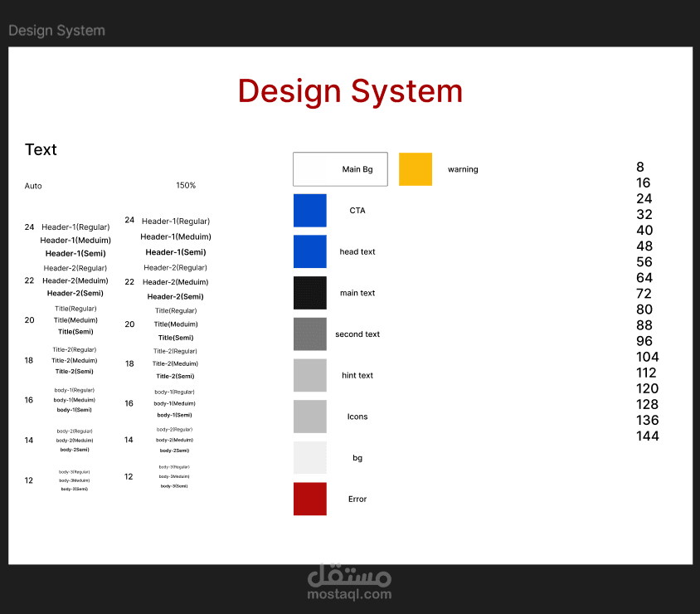700x614 pixels.
Task: Select size label 14 in the 150% column
Action: [x=129, y=440]
